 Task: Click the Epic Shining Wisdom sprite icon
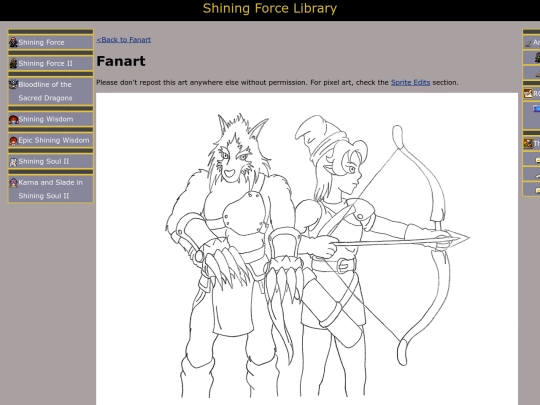(13, 141)
